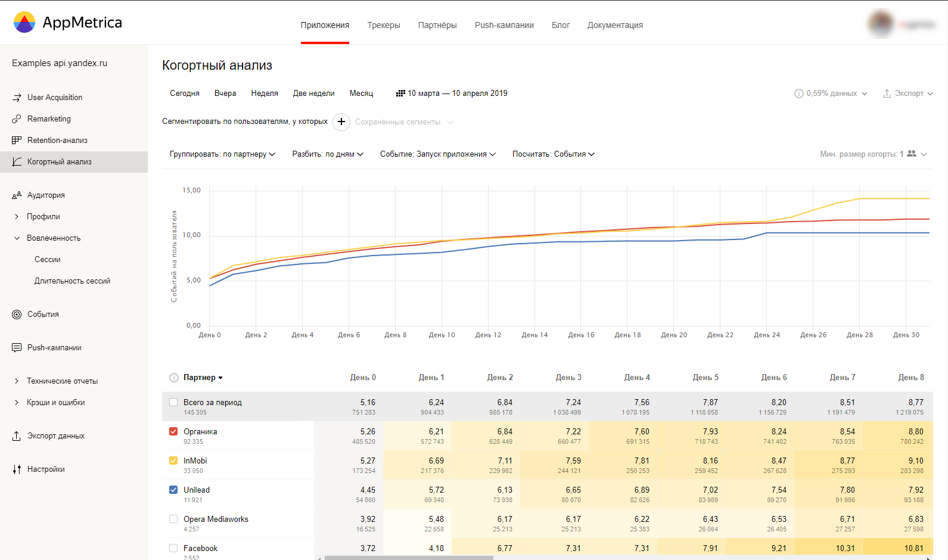Click the День 4 column header
The height and width of the screenshot is (560, 948).
tap(637, 378)
